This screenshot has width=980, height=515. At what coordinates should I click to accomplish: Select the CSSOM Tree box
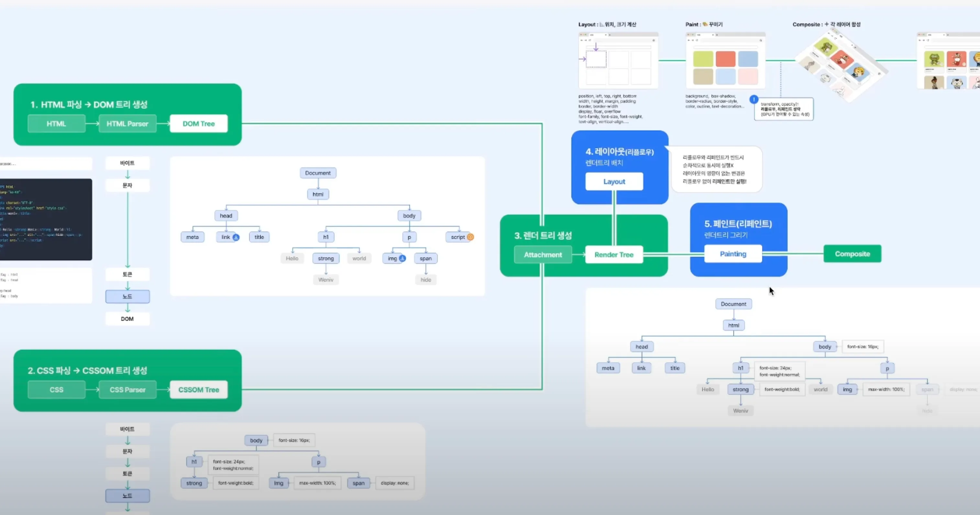click(199, 390)
